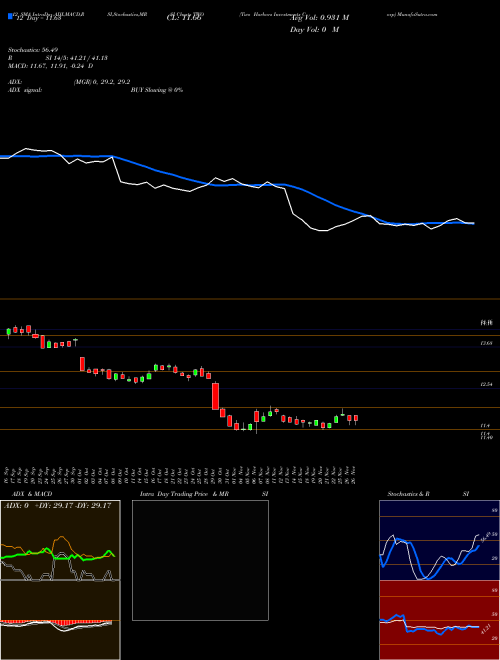
Task: Click the 'Intra Day Trading Price & MR' title
Action: click(185, 494)
